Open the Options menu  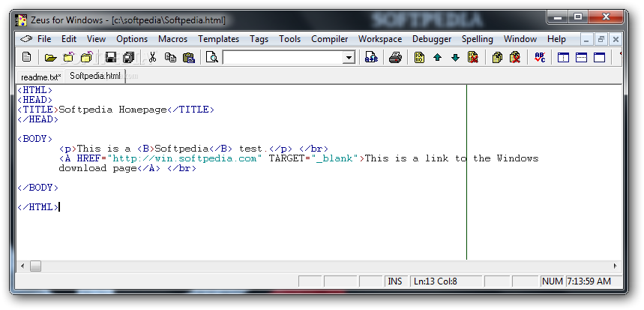[x=132, y=39]
